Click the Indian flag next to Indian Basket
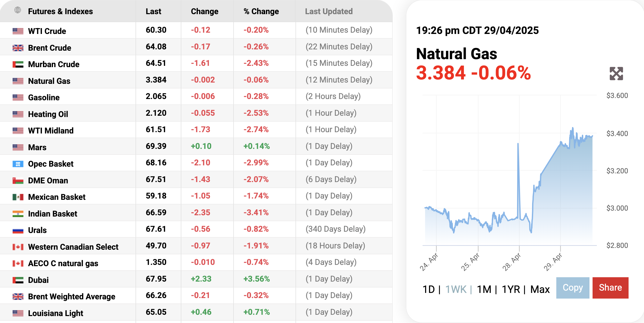Image resolution: width=644 pixels, height=323 pixels. (x=18, y=214)
